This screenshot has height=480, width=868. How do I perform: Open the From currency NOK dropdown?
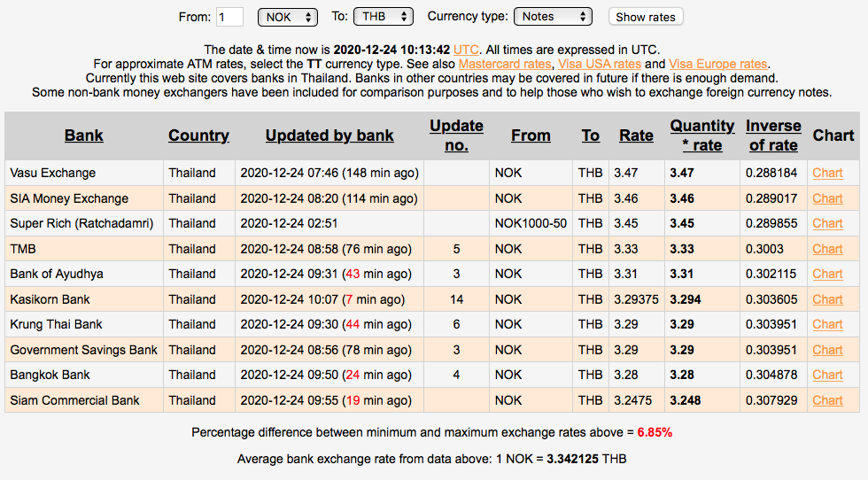(287, 17)
